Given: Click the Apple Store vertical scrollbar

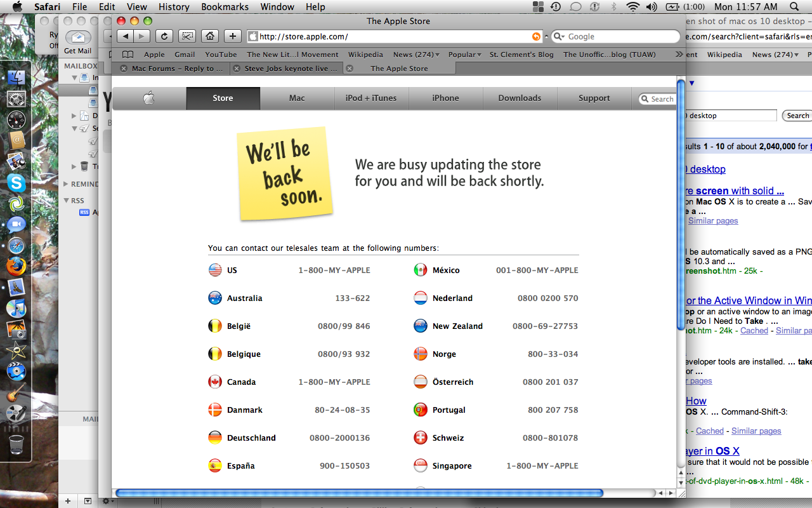Looking at the screenshot, I should tap(681, 203).
